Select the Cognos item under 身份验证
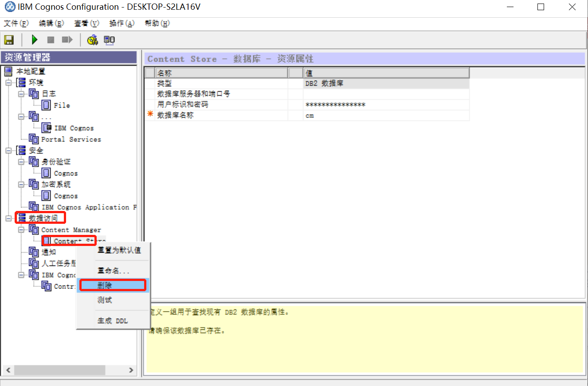This screenshot has width=588, height=386. coord(66,173)
